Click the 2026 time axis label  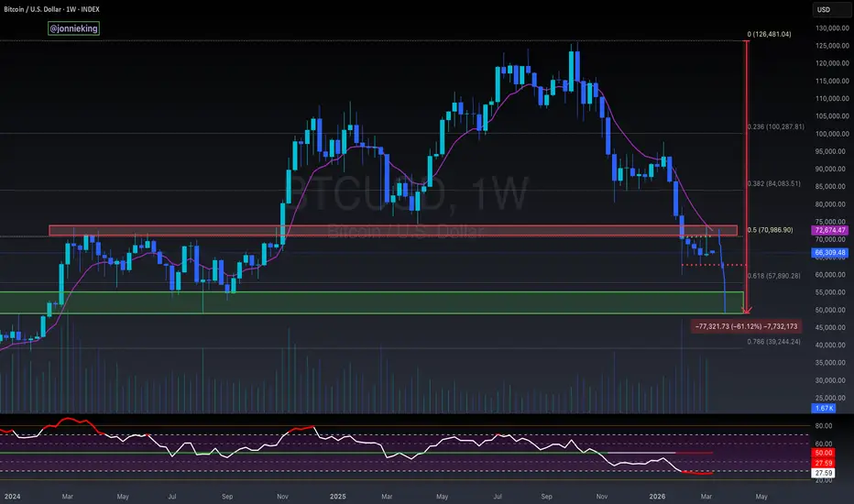coord(657,497)
